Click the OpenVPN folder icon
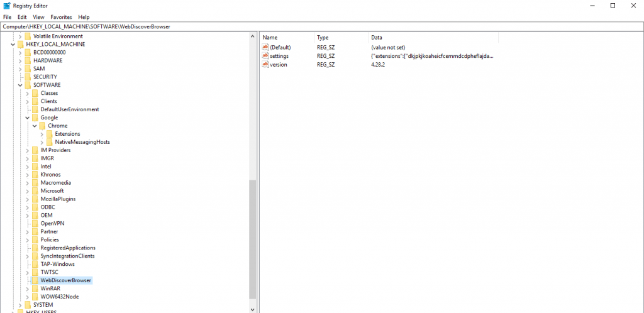Image resolution: width=644 pixels, height=313 pixels. pyautogui.click(x=35, y=223)
